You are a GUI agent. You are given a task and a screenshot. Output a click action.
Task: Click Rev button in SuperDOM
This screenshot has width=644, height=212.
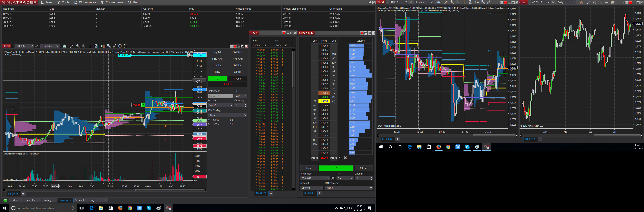coord(309,168)
